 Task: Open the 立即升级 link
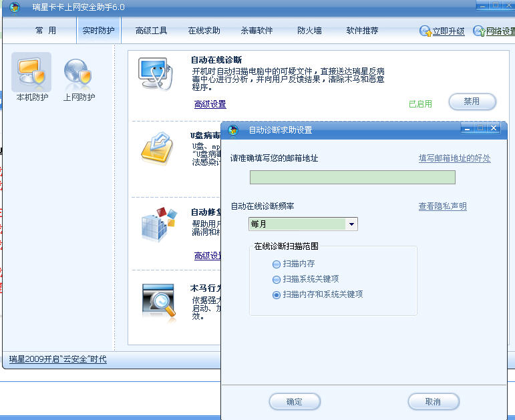click(448, 31)
